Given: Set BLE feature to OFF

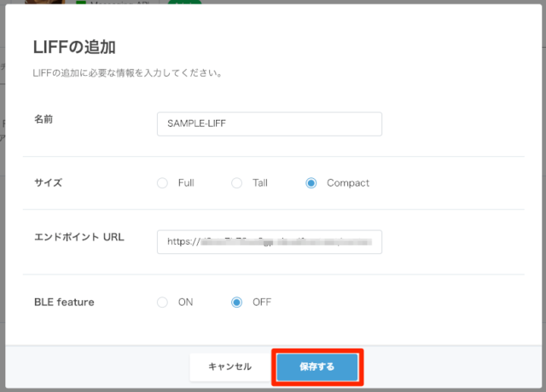Looking at the screenshot, I should point(237,303).
